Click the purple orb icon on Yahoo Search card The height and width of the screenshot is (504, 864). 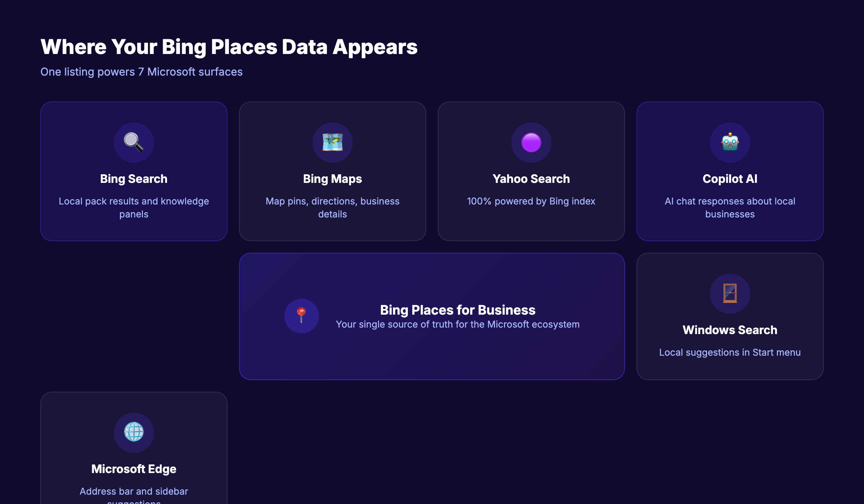[x=531, y=143]
